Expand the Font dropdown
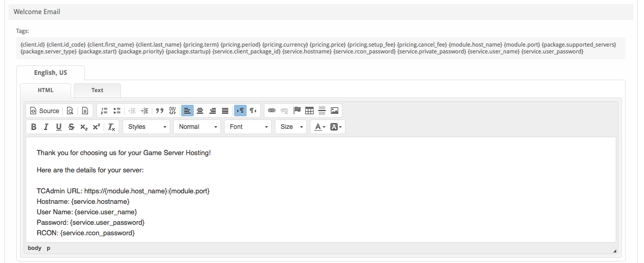The width and height of the screenshot is (644, 263). pyautogui.click(x=248, y=127)
